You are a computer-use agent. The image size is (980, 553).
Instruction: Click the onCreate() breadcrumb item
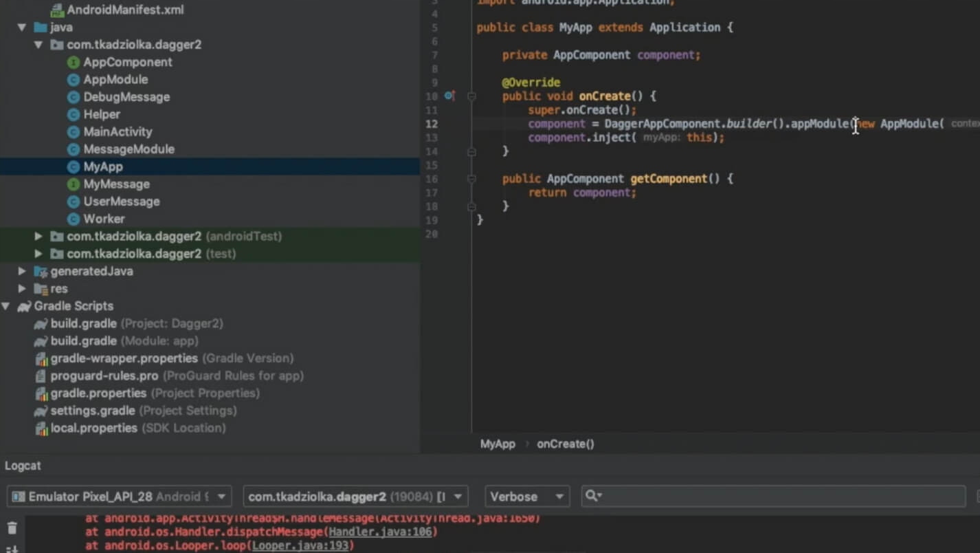[x=565, y=444]
